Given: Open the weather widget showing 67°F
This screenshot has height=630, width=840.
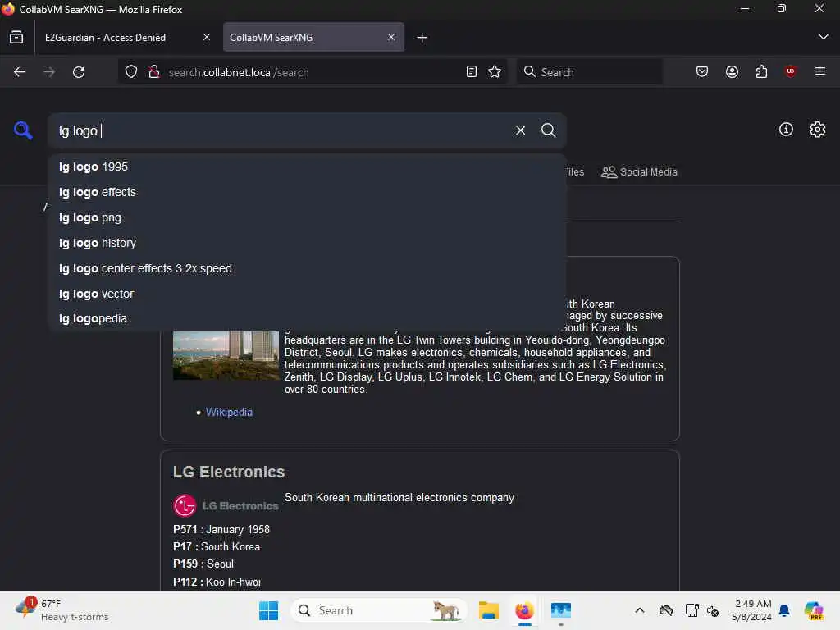Looking at the screenshot, I should click(62, 609).
